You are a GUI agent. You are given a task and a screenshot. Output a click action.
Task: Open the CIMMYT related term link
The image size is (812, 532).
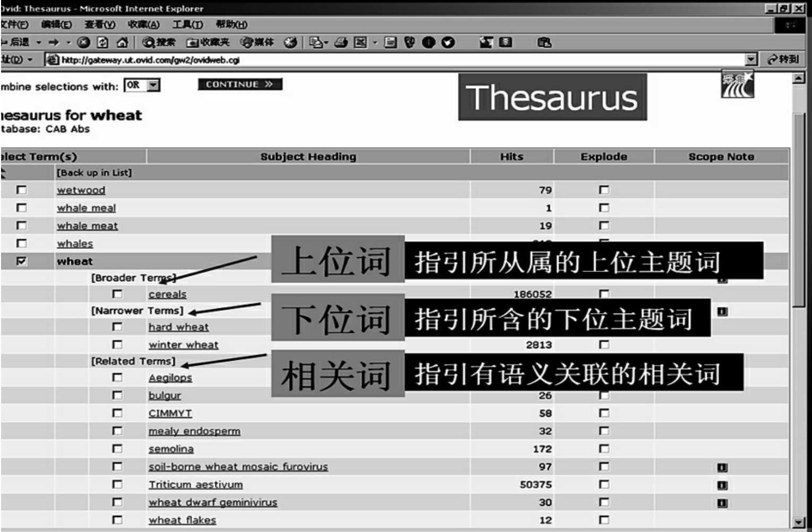(170, 413)
